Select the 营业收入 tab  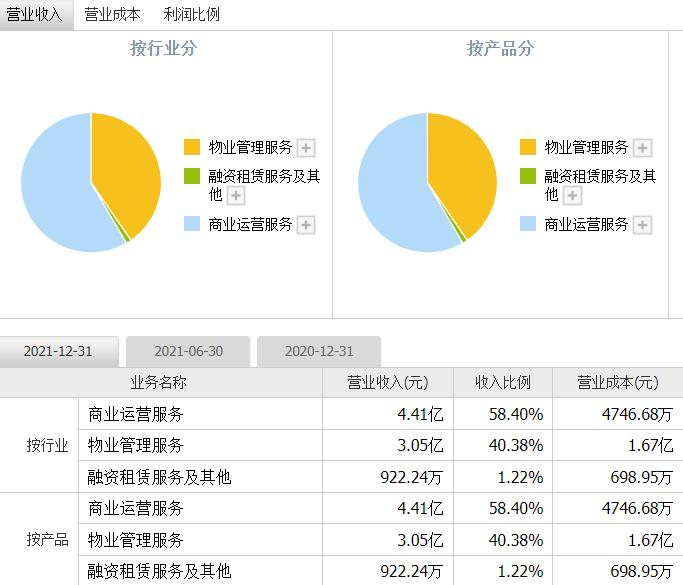coord(35,14)
